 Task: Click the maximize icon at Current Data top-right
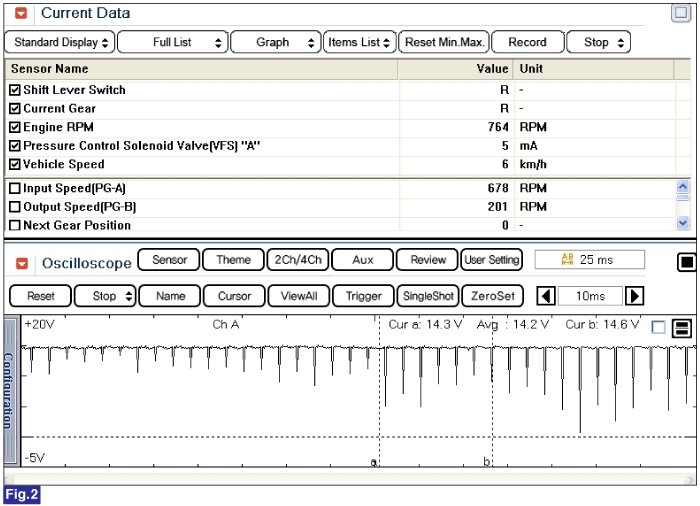pyautogui.click(x=681, y=13)
